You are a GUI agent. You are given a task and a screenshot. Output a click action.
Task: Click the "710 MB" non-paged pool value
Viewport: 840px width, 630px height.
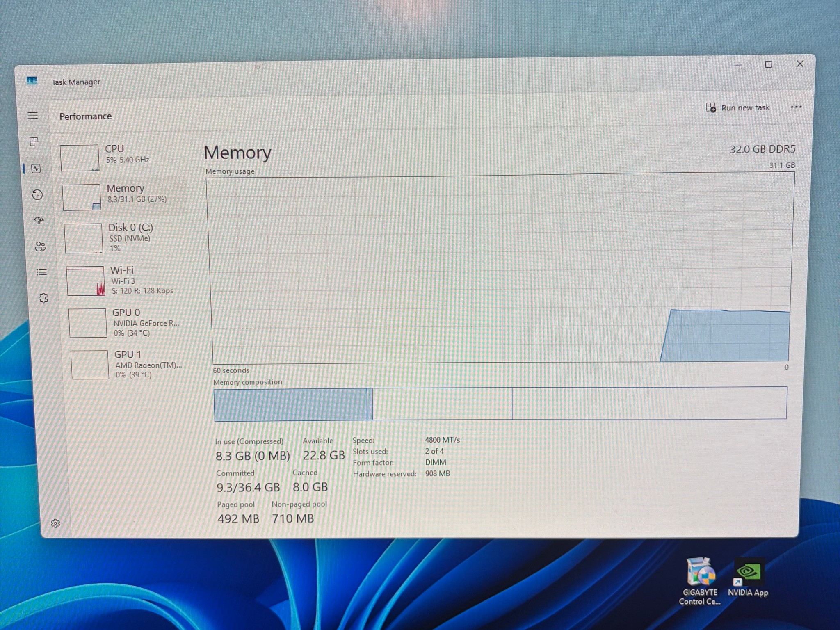click(x=293, y=518)
